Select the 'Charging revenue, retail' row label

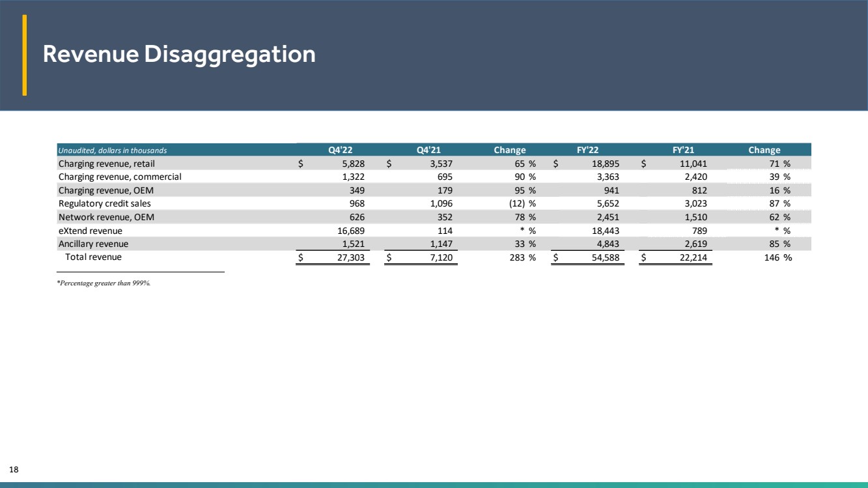click(x=107, y=164)
